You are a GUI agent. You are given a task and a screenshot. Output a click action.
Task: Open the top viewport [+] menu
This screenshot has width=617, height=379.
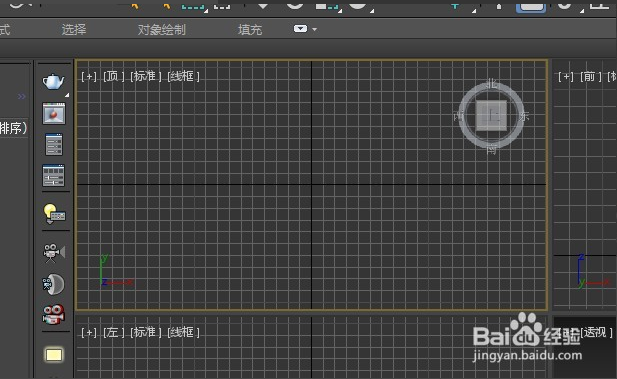click(89, 76)
